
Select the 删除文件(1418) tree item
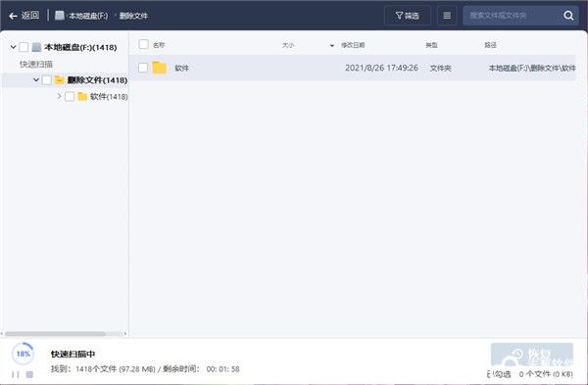pyautogui.click(x=97, y=80)
